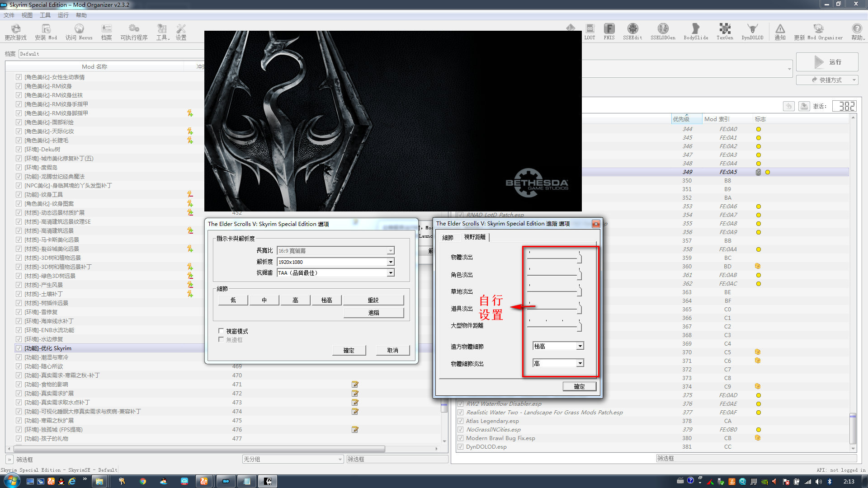Screen dimensions: 868x488
Task: Click the 極高 detail preset button
Action: point(326,300)
